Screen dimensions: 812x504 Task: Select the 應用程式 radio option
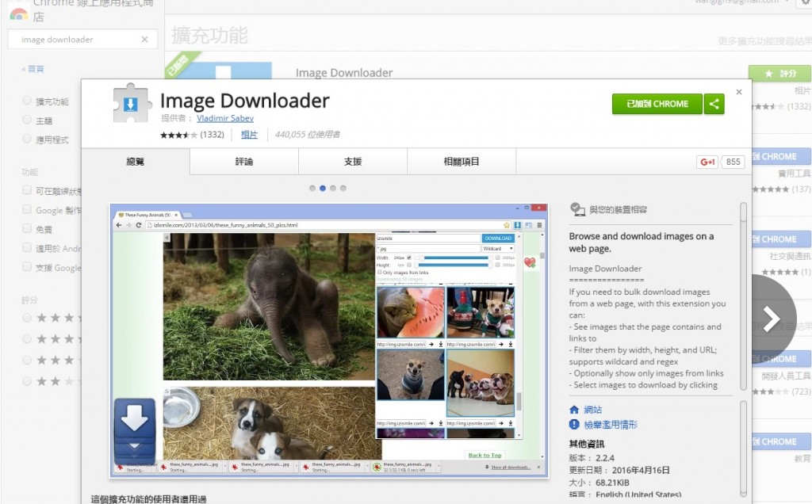(x=27, y=139)
